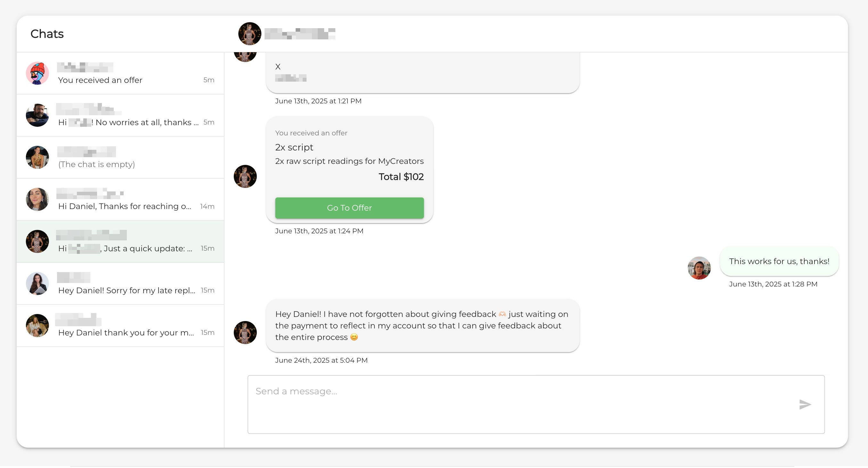
Task: Click timestamp 'June 13th, 2025 at 1:28 PM'
Action: tap(773, 284)
